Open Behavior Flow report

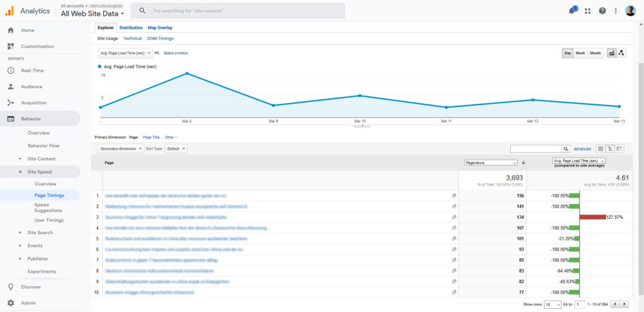pos(43,146)
